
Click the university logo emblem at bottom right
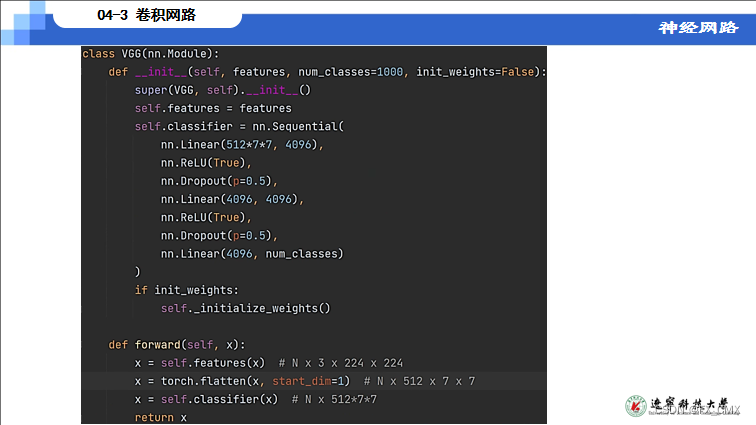coord(636,406)
